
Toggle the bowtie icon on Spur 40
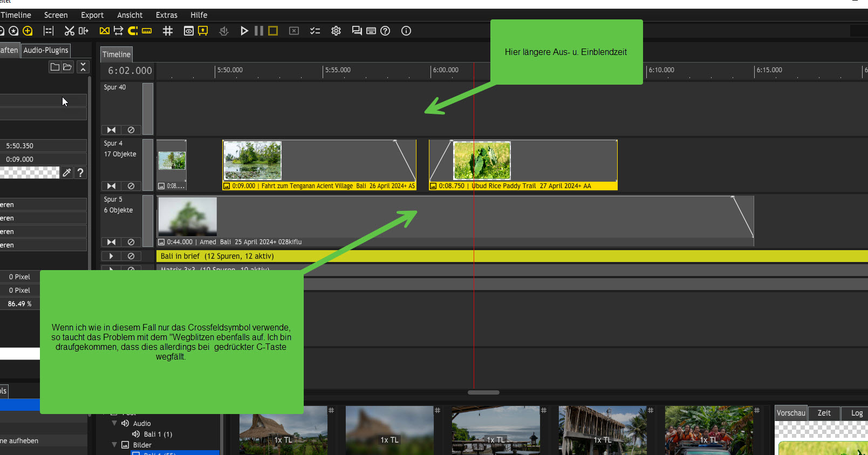(x=111, y=130)
